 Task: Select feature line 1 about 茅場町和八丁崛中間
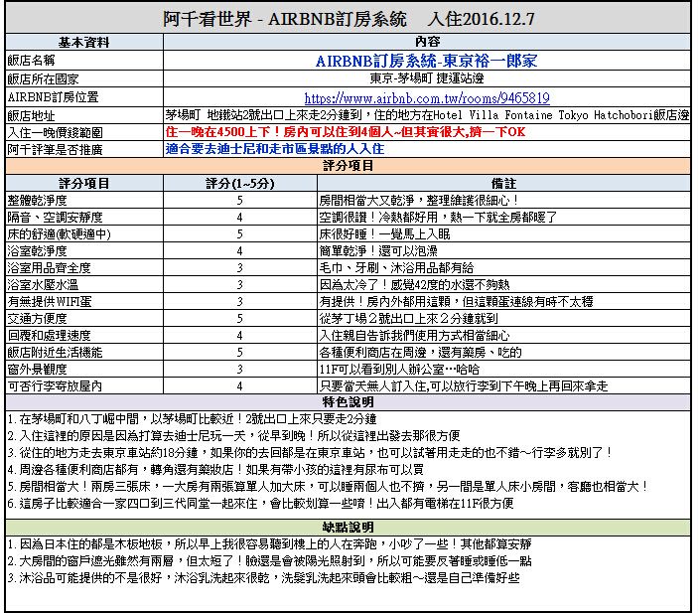coord(192,419)
